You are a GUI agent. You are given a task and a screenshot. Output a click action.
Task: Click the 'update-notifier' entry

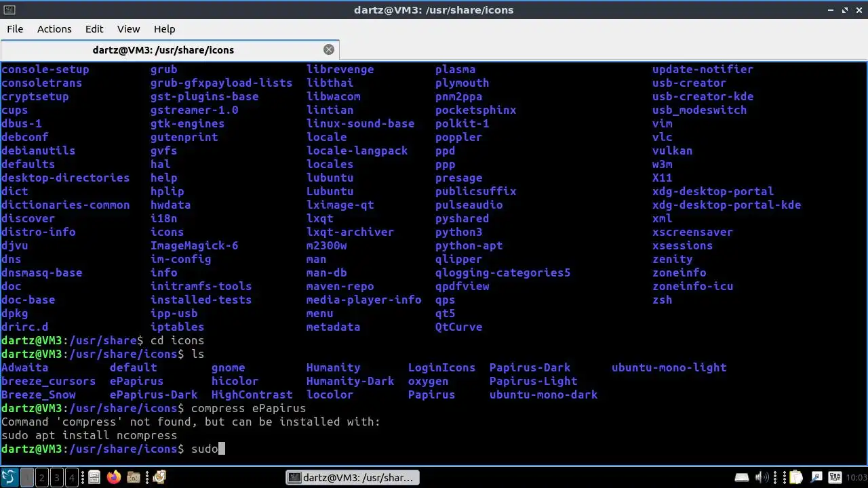(703, 69)
